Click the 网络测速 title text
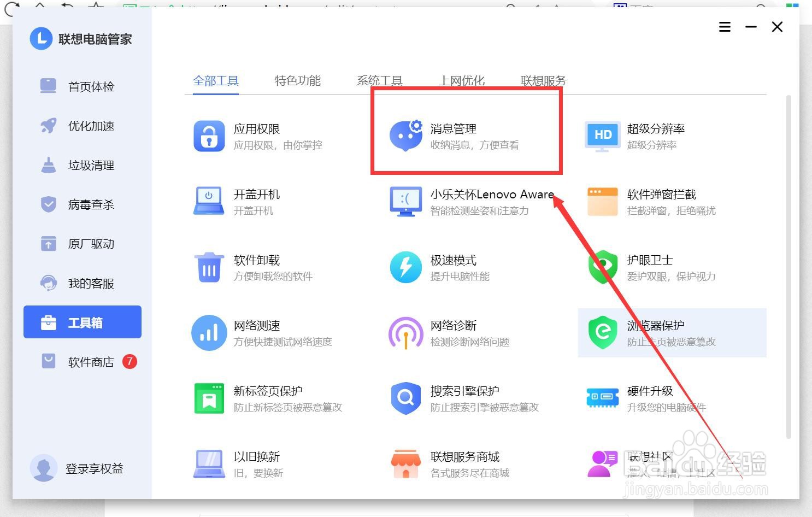This screenshot has width=812, height=517. point(257,326)
